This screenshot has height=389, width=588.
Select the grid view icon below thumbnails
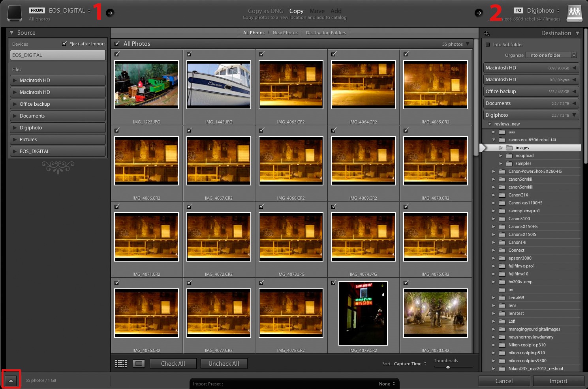tap(121, 363)
